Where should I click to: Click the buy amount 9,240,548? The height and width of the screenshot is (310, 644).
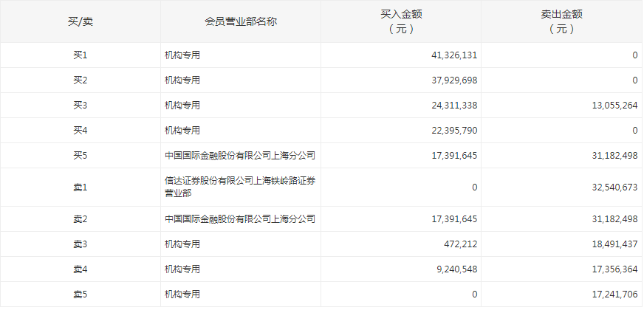[456, 269]
